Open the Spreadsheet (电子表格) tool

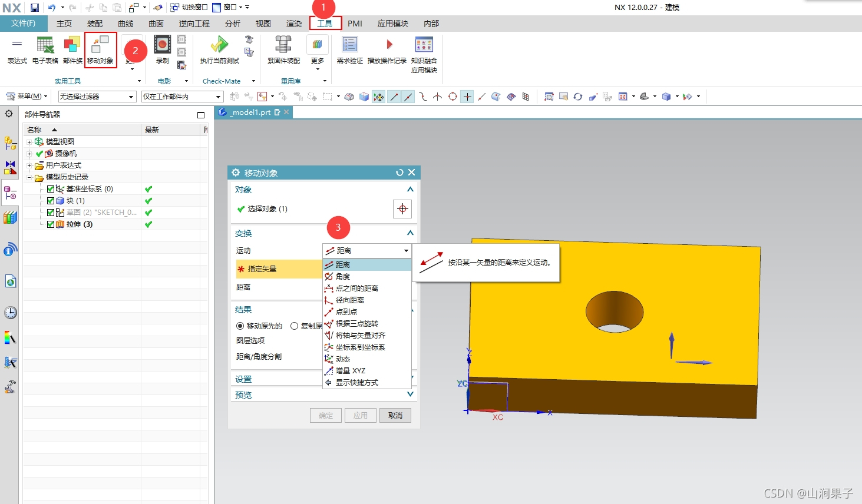(45, 50)
